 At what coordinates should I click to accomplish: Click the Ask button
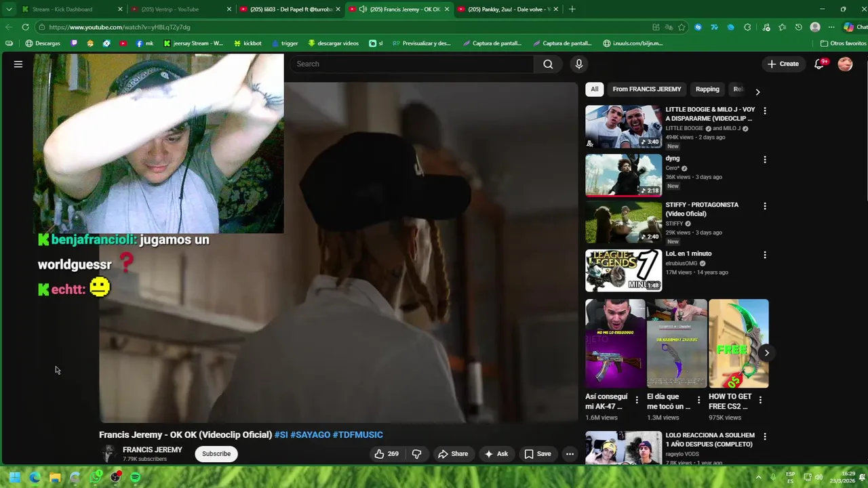(x=496, y=454)
